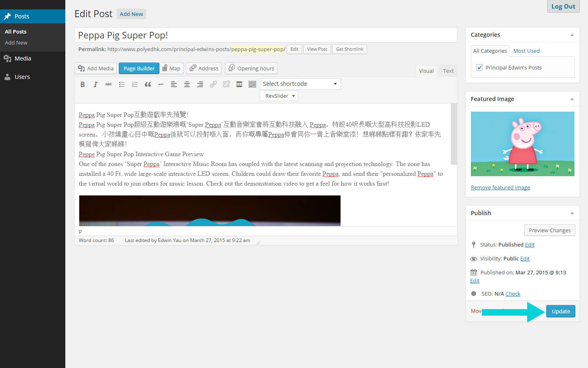Edit the permalink slug

294,49
